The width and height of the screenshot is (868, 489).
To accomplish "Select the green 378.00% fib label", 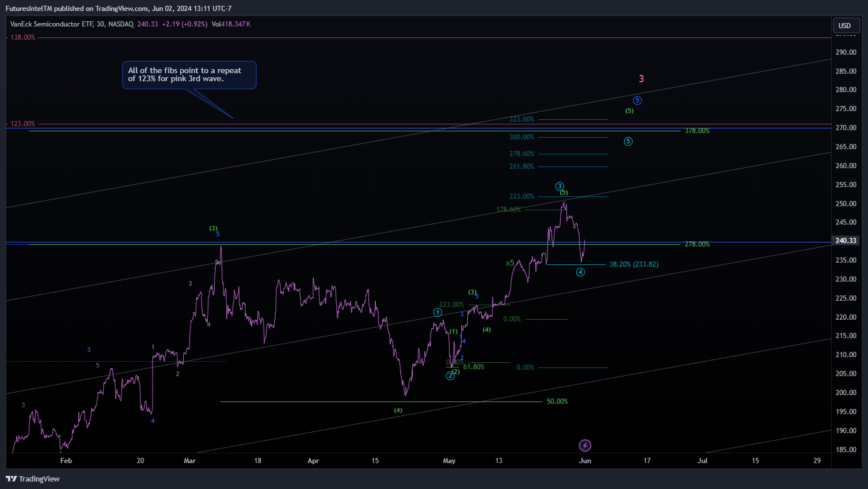I will click(697, 131).
